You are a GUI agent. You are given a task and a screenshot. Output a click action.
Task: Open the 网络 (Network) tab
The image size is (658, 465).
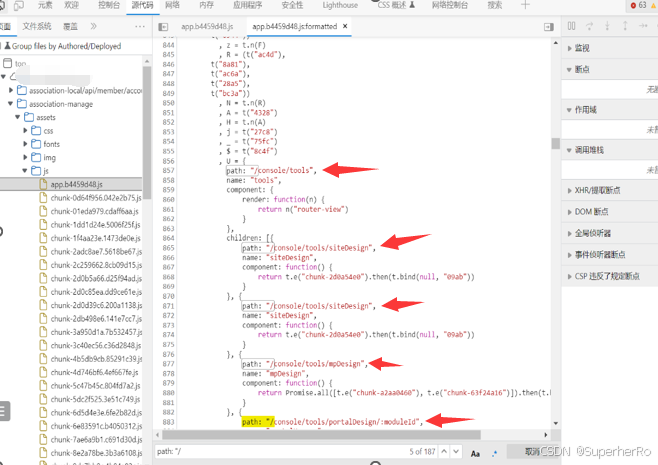click(x=172, y=5)
